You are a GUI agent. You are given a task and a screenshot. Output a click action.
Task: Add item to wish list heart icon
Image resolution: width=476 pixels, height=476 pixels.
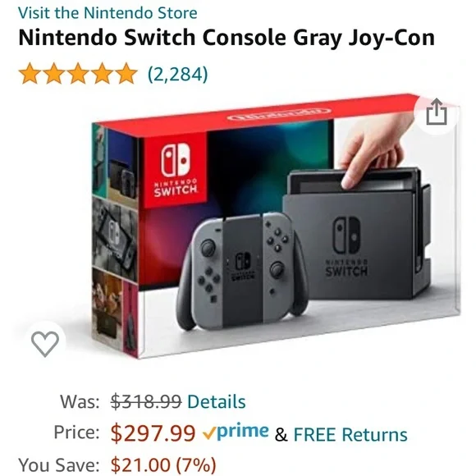point(45,343)
